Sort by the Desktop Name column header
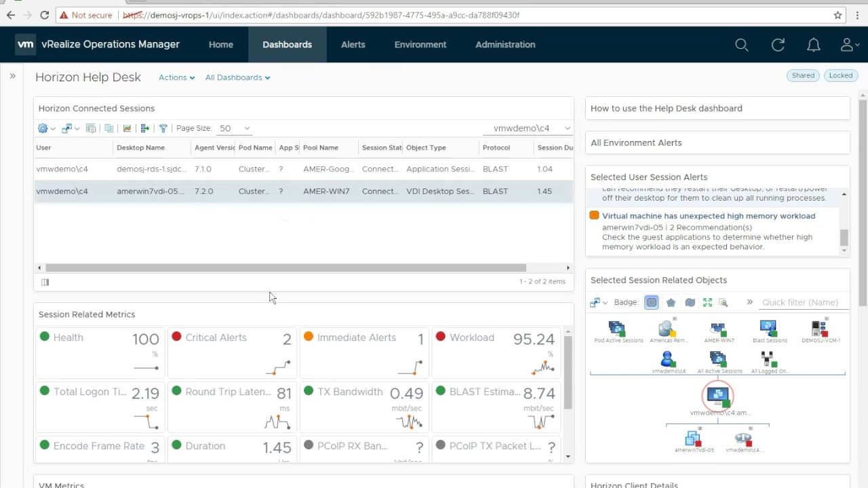The width and height of the screenshot is (868, 488). tap(152, 148)
